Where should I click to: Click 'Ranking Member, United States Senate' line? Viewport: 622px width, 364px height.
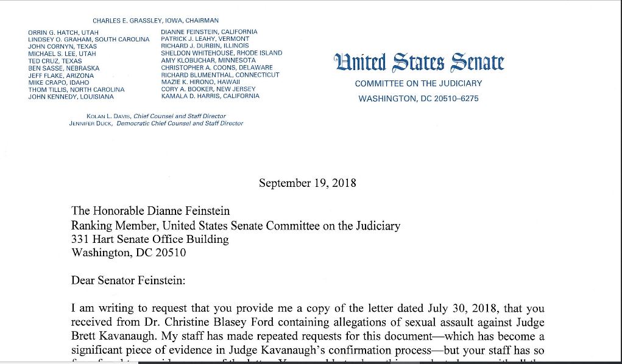[236, 226]
